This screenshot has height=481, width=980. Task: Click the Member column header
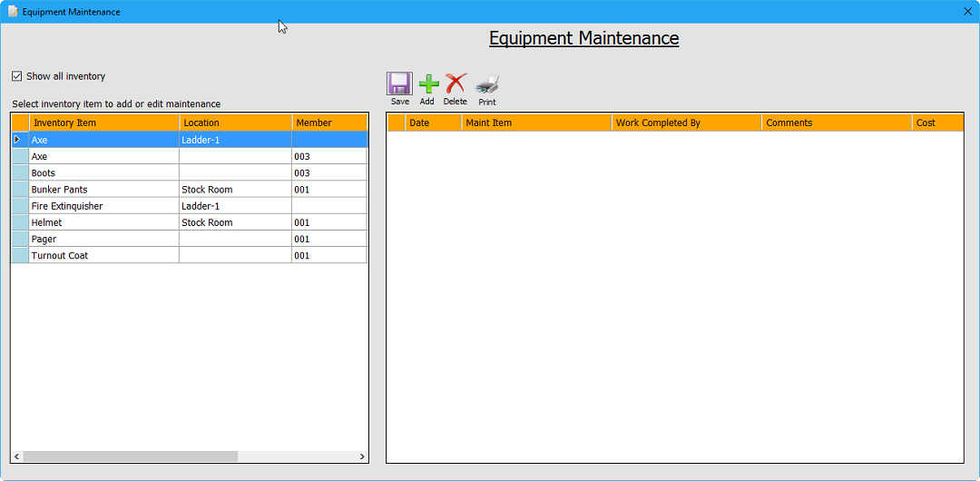click(x=328, y=123)
